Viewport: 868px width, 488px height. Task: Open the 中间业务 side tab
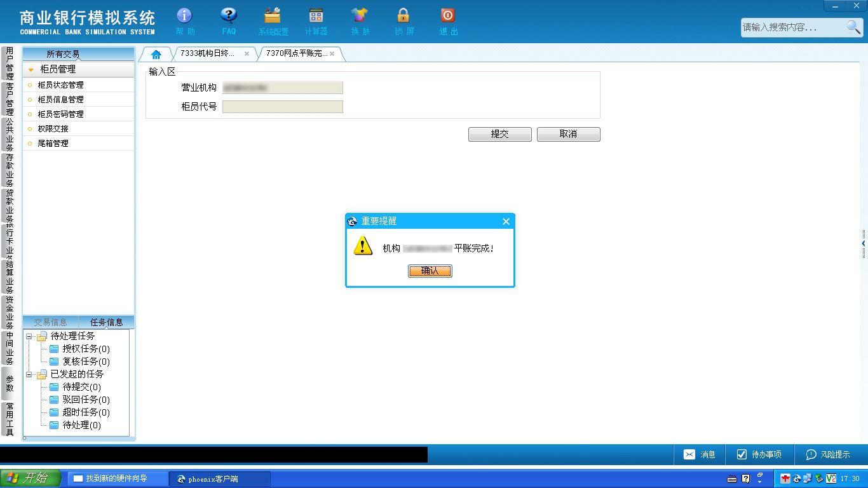9,348
